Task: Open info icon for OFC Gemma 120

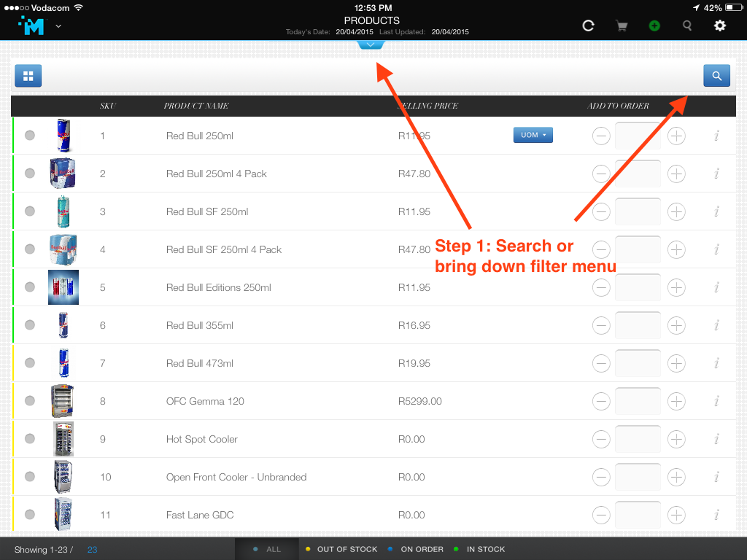Action: point(716,402)
